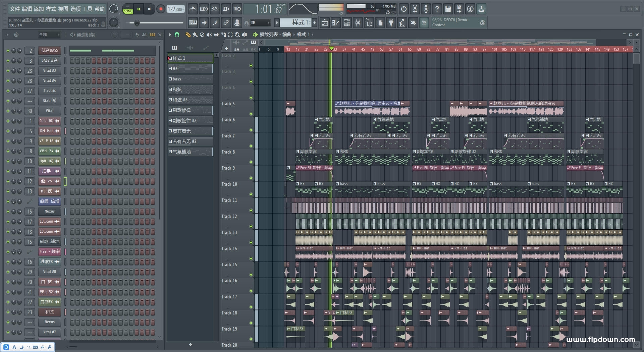The image size is (644, 352).
Task: Select the mute tool in playlist toolbar
Action: [209, 35]
